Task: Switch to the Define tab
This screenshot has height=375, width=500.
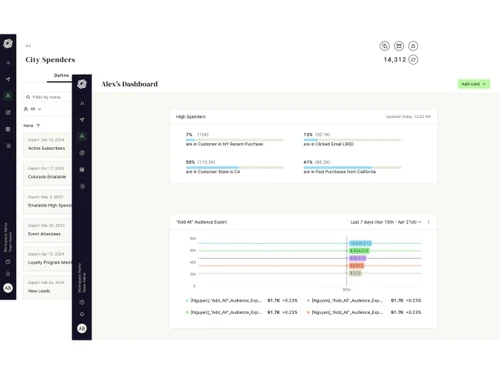Action: pos(61,76)
